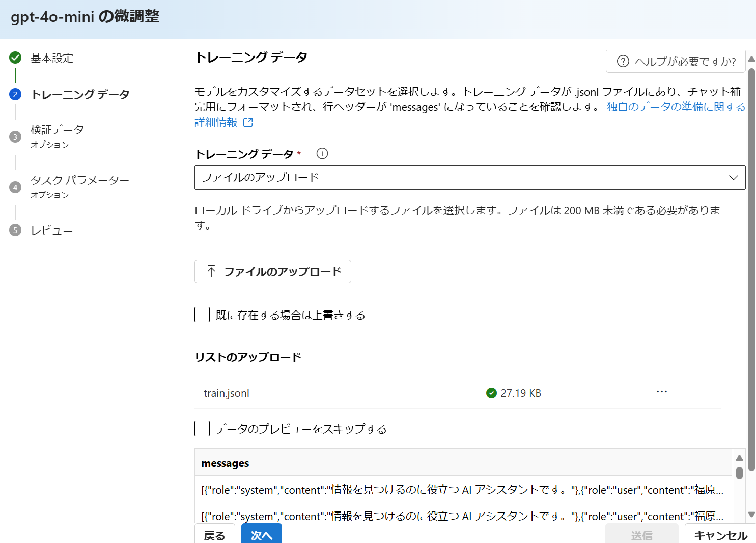Click the リストのアップロード heading
756x543 pixels.
click(x=248, y=357)
